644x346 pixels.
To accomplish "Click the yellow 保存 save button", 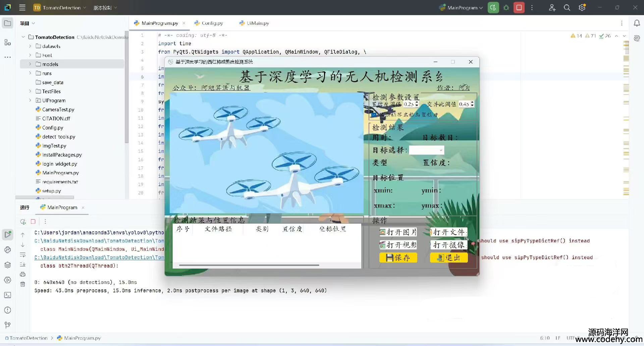I will [x=398, y=257].
